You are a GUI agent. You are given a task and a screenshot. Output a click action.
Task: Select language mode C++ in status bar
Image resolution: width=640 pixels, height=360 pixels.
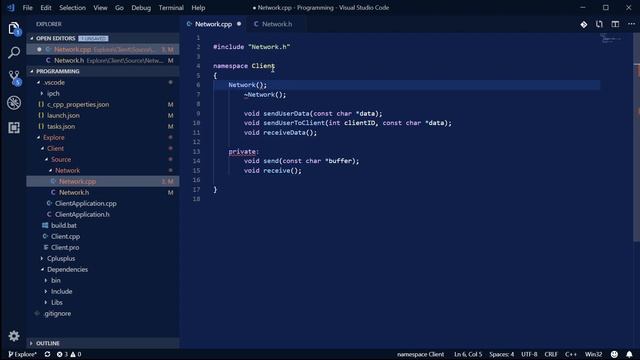pyautogui.click(x=571, y=354)
